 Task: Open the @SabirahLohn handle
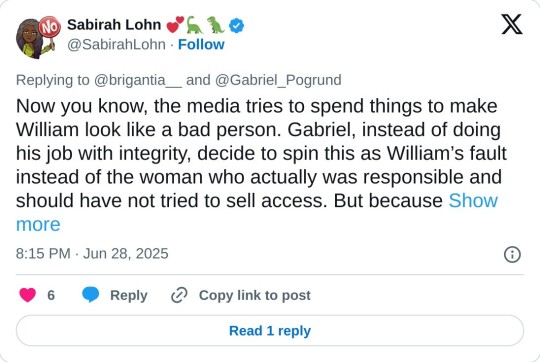click(x=116, y=44)
